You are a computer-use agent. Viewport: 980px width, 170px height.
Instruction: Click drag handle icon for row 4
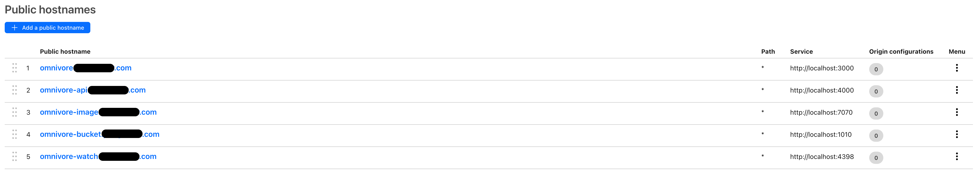(x=14, y=134)
